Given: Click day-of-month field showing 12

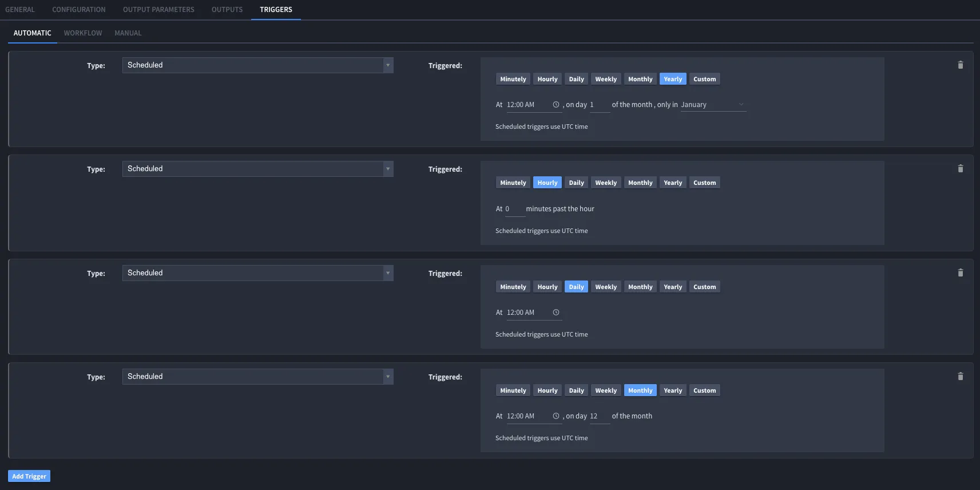Looking at the screenshot, I should click(600, 417).
